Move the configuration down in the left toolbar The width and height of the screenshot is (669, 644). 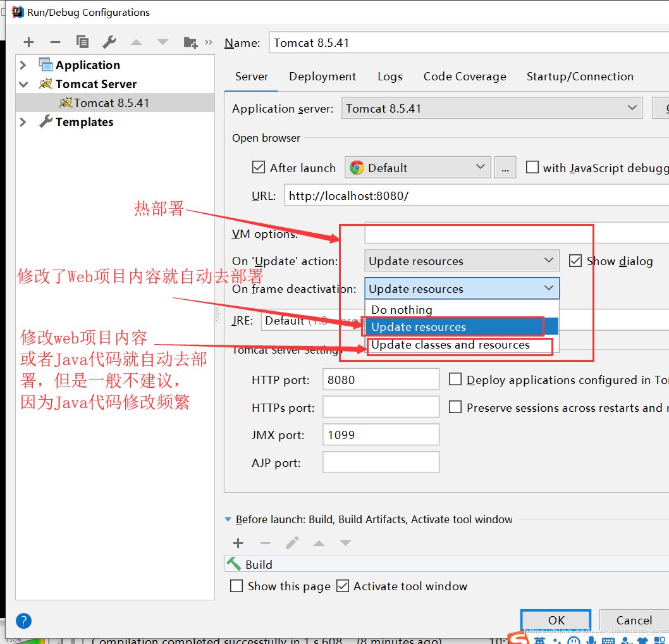click(163, 42)
